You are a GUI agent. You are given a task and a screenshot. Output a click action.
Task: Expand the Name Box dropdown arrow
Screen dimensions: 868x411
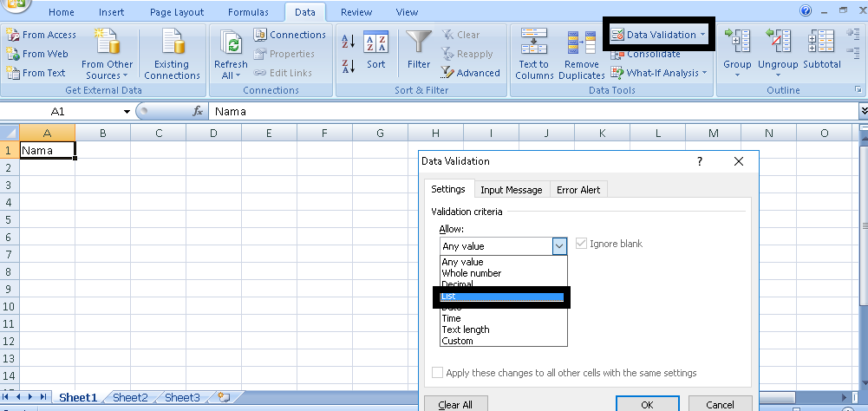(127, 112)
